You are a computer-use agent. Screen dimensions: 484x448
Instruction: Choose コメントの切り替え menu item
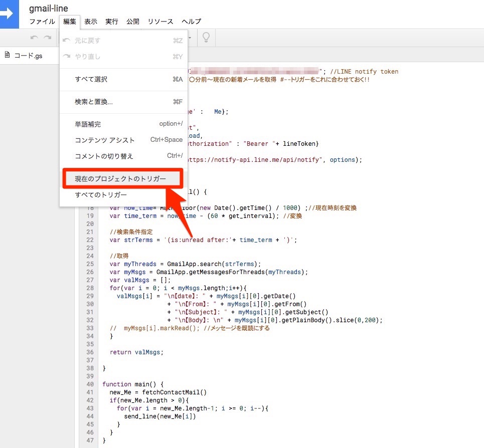pyautogui.click(x=104, y=156)
